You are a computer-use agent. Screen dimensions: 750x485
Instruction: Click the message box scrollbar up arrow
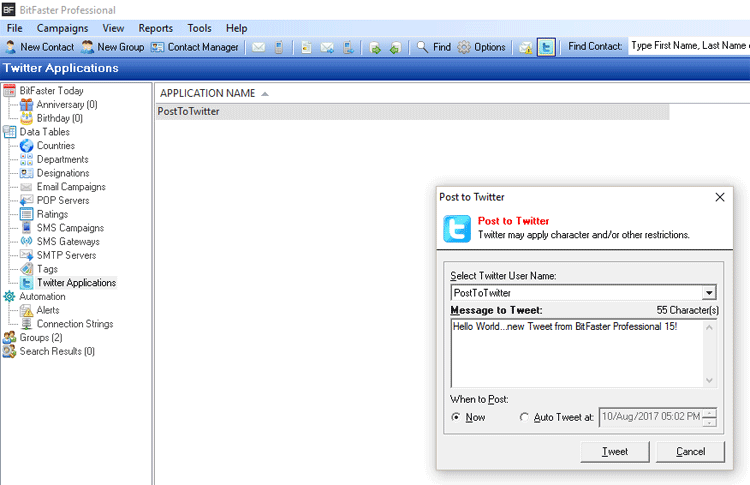tap(709, 327)
